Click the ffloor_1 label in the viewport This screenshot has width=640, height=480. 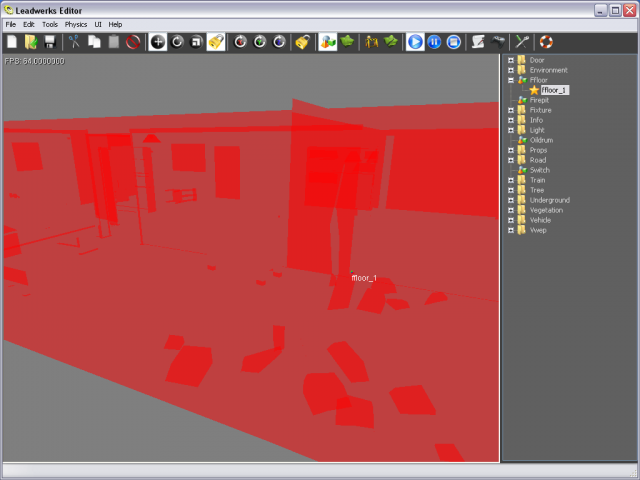(364, 277)
